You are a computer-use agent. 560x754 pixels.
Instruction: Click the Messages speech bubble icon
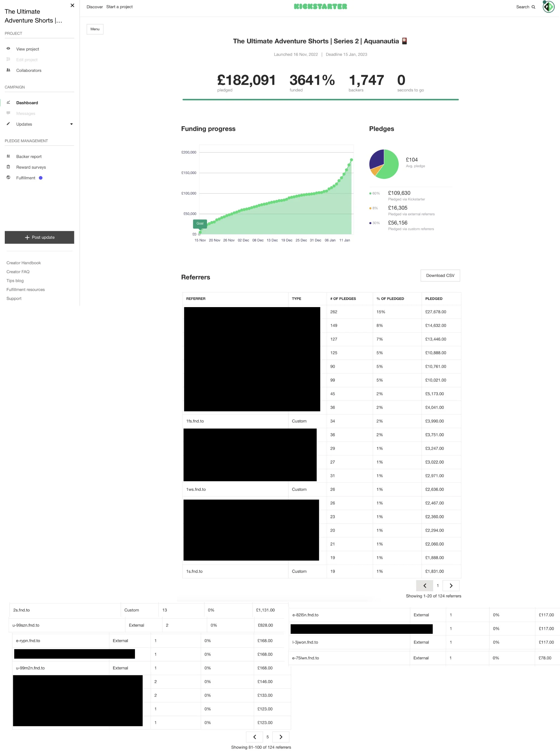tap(8, 113)
